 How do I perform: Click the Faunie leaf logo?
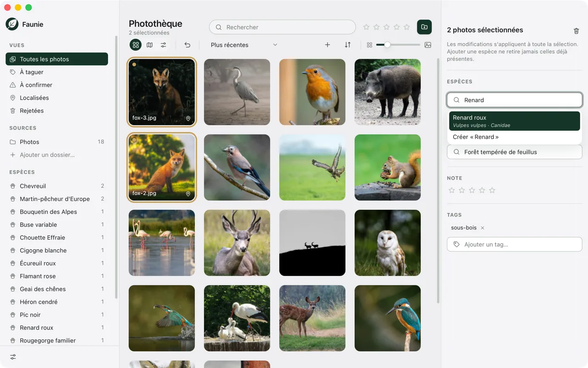12,24
